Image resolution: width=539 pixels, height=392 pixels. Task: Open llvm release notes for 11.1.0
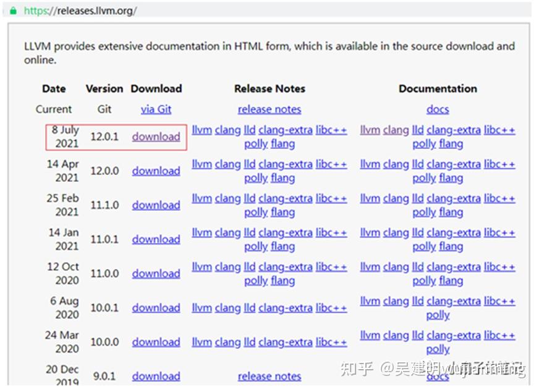coord(202,198)
